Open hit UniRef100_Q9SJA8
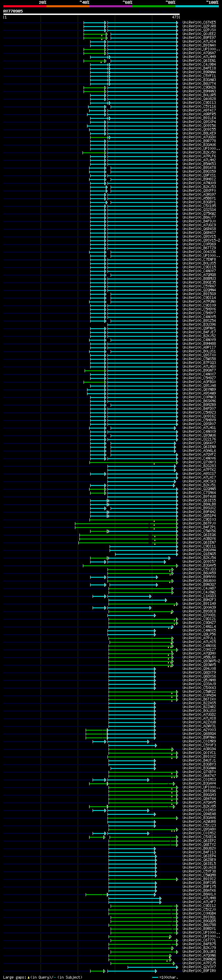This screenshot has height=980, width=222. point(199,386)
